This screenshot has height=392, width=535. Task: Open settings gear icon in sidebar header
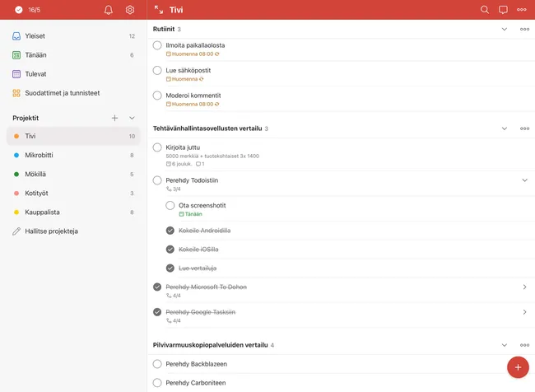(x=130, y=10)
